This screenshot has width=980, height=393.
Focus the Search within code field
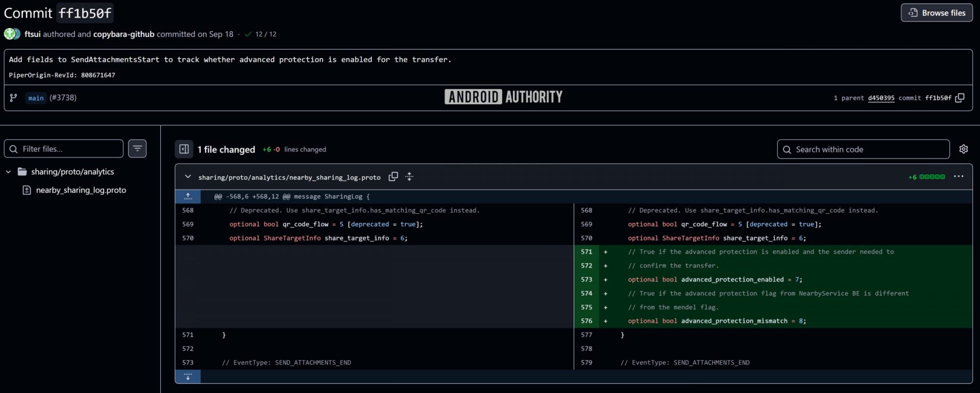click(863, 149)
